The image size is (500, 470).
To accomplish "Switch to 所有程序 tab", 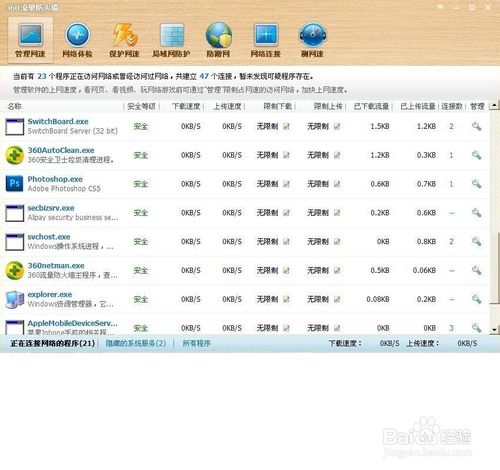I will (x=196, y=343).
